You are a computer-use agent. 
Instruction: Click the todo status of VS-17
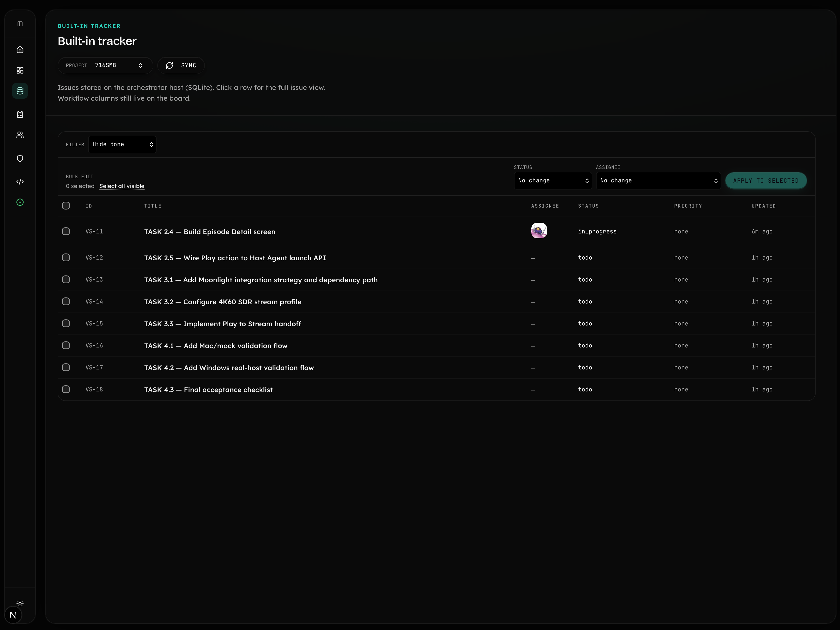(x=585, y=367)
